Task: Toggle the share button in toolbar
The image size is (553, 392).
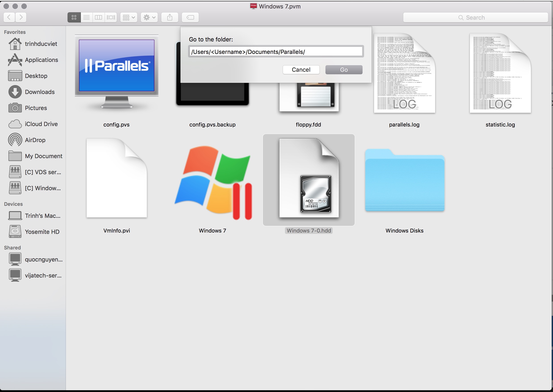Action: (x=169, y=17)
